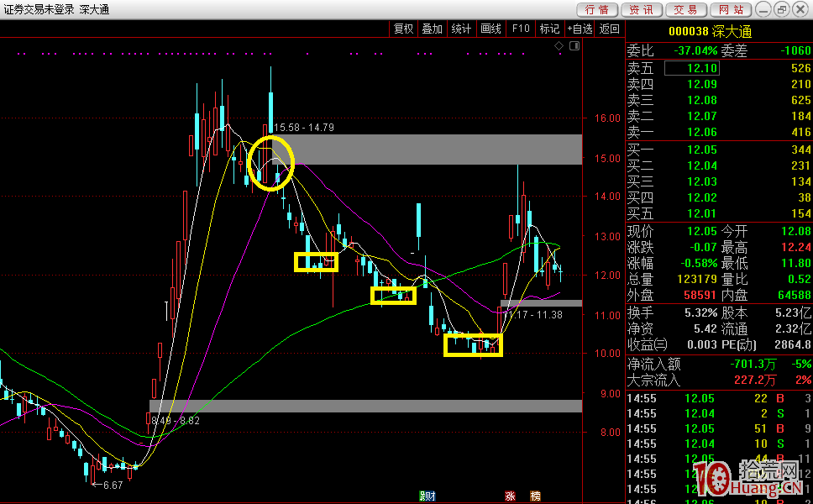Click the 今开 opening price 12.08
This screenshot has height=504, width=813.
pos(796,231)
